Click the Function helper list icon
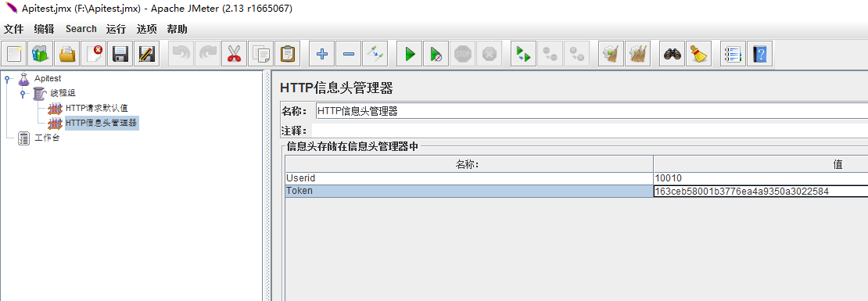The height and width of the screenshot is (301, 868). coord(733,54)
